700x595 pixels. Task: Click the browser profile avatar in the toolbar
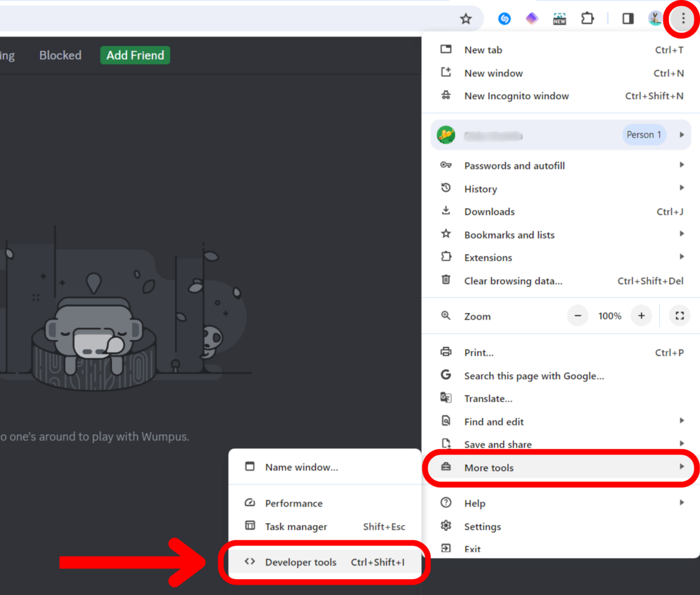click(655, 19)
